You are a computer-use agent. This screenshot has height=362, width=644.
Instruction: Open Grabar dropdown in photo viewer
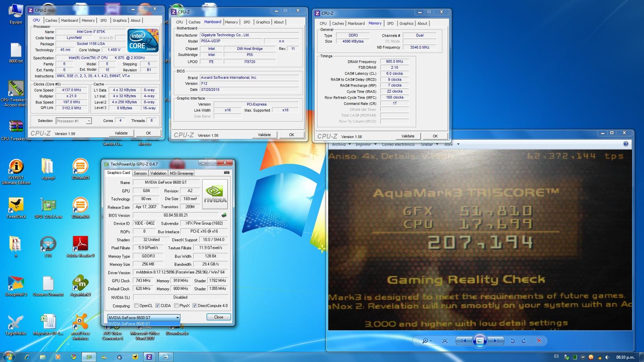(430, 144)
